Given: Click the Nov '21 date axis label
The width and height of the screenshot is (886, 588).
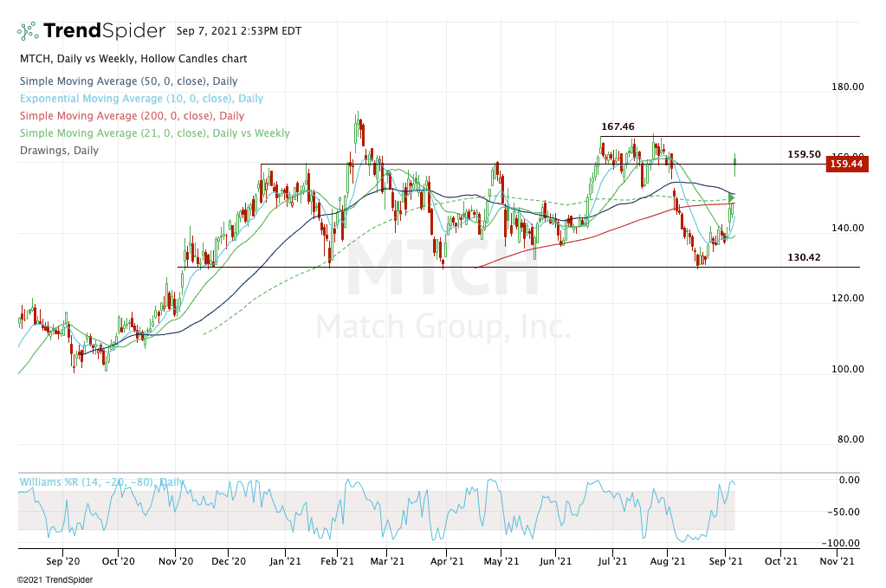Looking at the screenshot, I should 837,561.
